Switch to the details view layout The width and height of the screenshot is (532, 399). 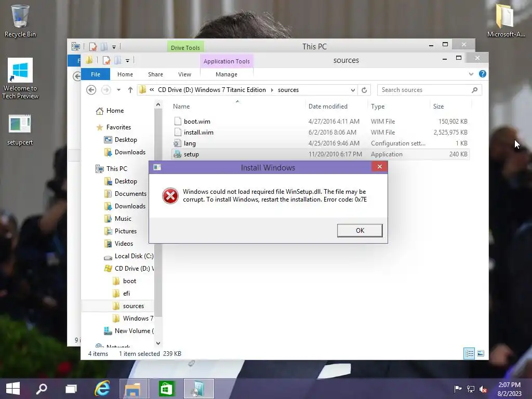tap(469, 353)
